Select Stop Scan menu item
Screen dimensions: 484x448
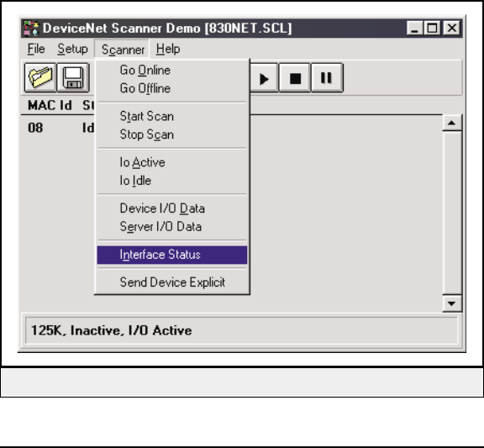[x=172, y=134]
